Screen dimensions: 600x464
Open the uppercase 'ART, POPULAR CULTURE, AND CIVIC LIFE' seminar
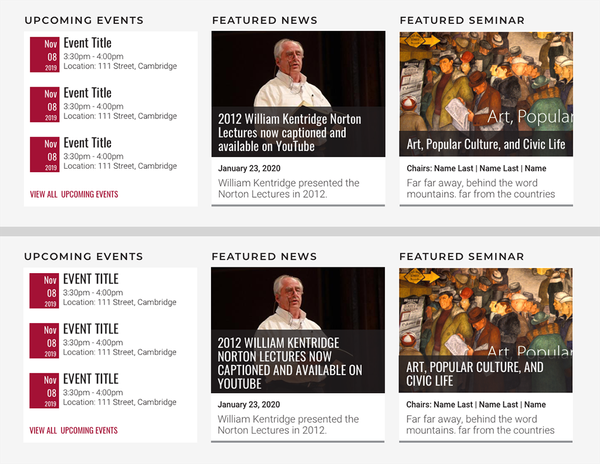tap(475, 374)
